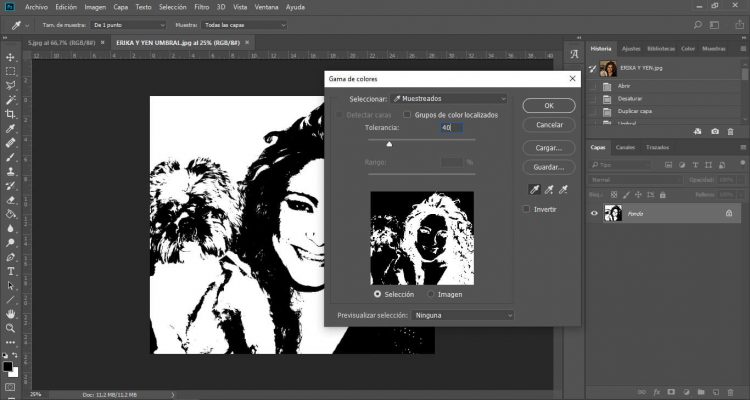
Task: Select the Imagen radio button
Action: pos(431,294)
